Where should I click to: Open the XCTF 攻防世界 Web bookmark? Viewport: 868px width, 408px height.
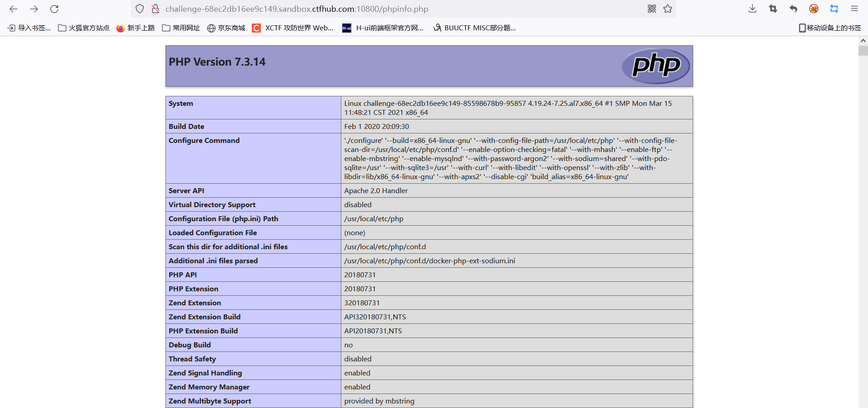pos(292,28)
